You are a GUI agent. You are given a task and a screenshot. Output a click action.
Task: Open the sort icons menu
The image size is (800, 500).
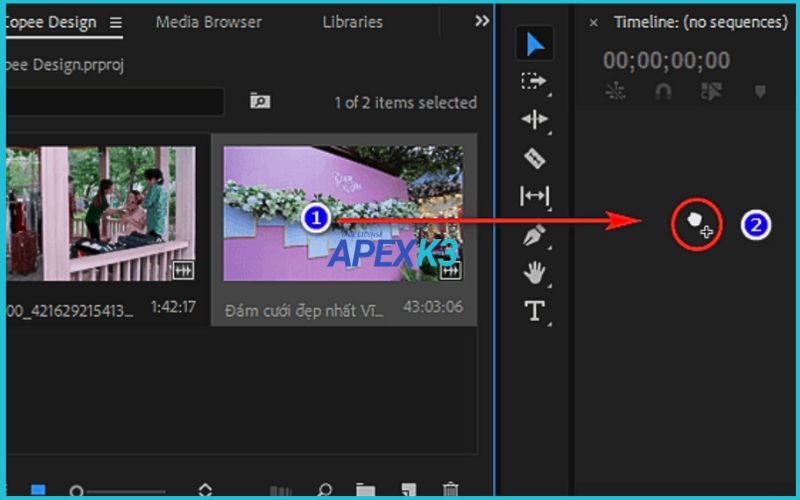coord(205,490)
